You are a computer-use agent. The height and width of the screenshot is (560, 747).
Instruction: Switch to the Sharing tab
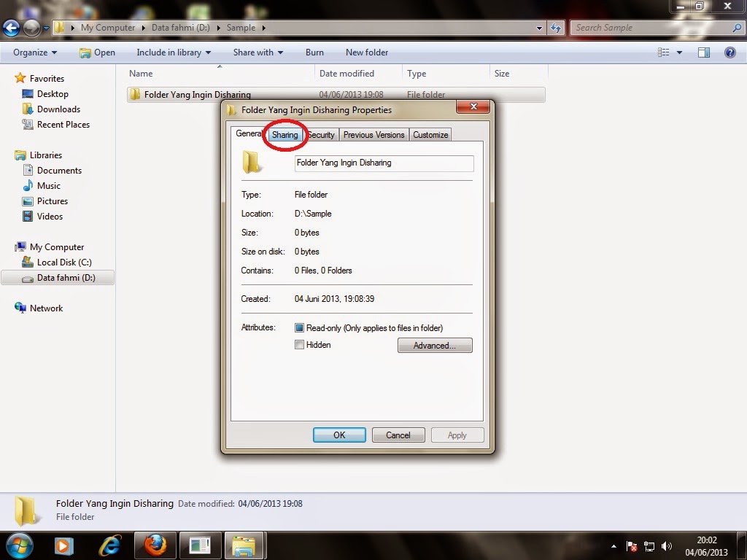click(285, 135)
